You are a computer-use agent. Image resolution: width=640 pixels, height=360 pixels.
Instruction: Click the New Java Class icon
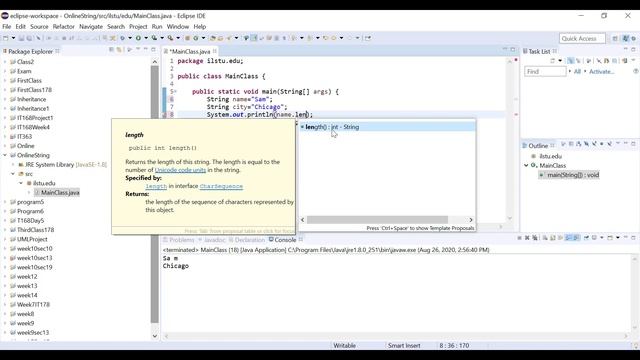tap(196, 38)
